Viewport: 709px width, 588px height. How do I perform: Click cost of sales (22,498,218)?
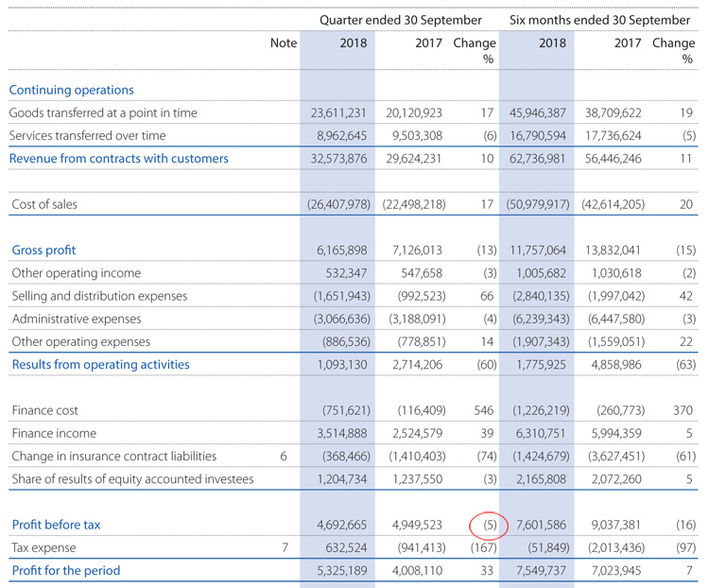pos(414,204)
